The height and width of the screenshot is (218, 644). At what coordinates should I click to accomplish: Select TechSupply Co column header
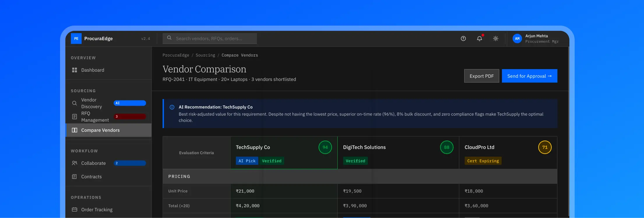tap(284, 153)
